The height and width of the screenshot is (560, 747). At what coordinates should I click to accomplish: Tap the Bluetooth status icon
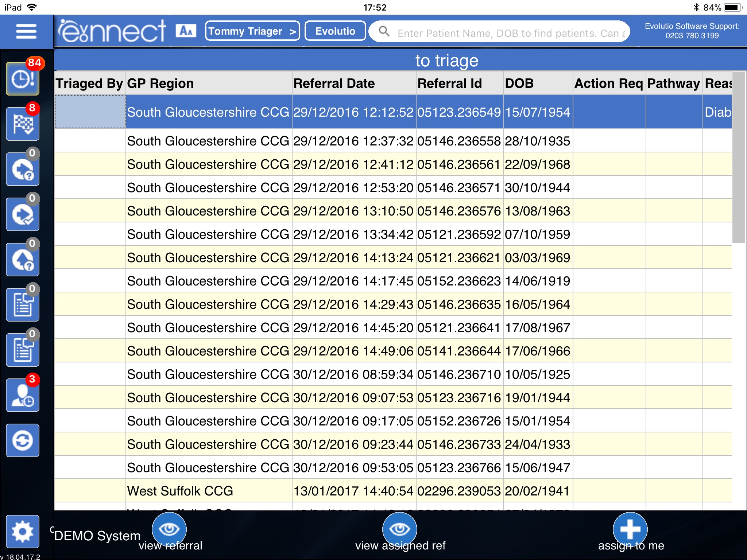pyautogui.click(x=696, y=7)
